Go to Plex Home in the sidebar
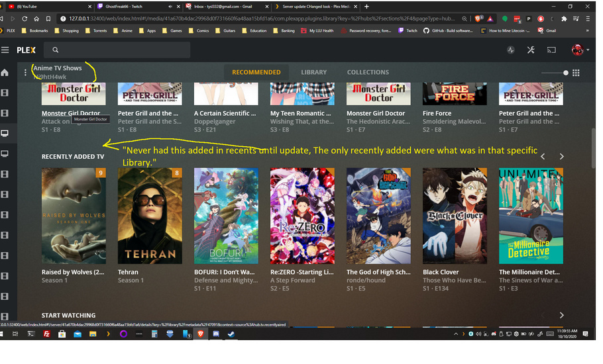The width and height of the screenshot is (603, 364). pyautogui.click(x=5, y=73)
